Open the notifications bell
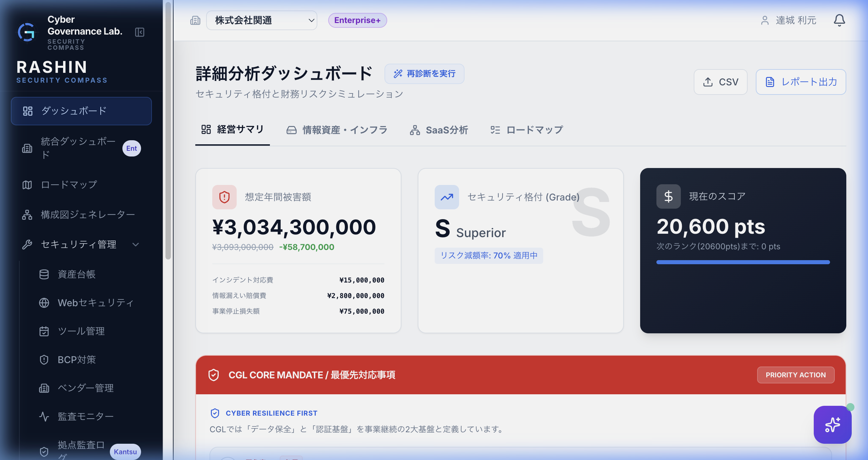The width and height of the screenshot is (868, 460). pos(839,20)
